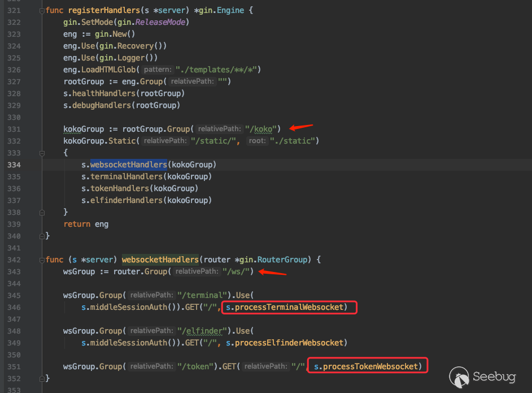This screenshot has width=532, height=393.
Task: Click the tokenHandlers call
Action: tap(120, 188)
